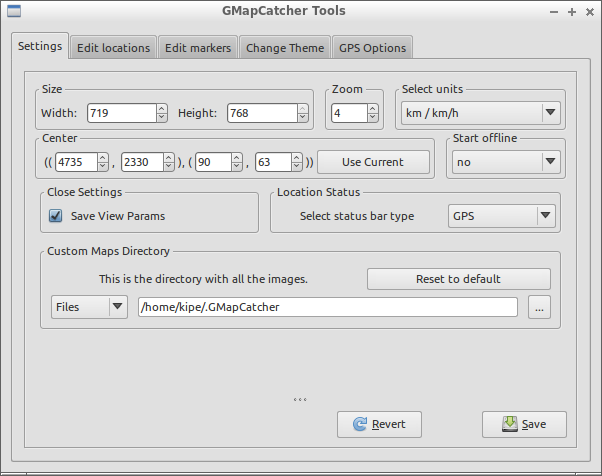The image size is (602, 476).
Task: Click the Height input field
Action: 262,113
